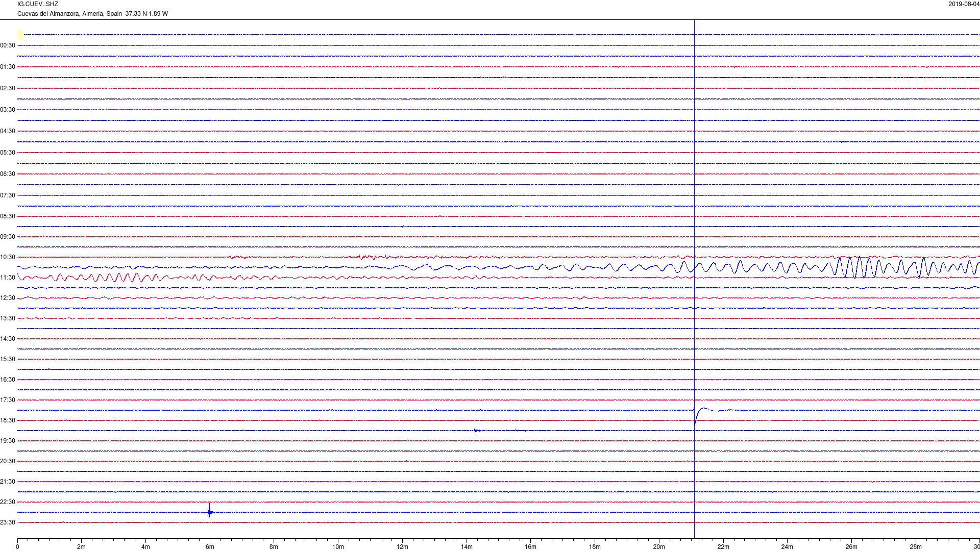Click the date label 2019-08-04
Viewport: 980px width, 551px height.
point(964,4)
